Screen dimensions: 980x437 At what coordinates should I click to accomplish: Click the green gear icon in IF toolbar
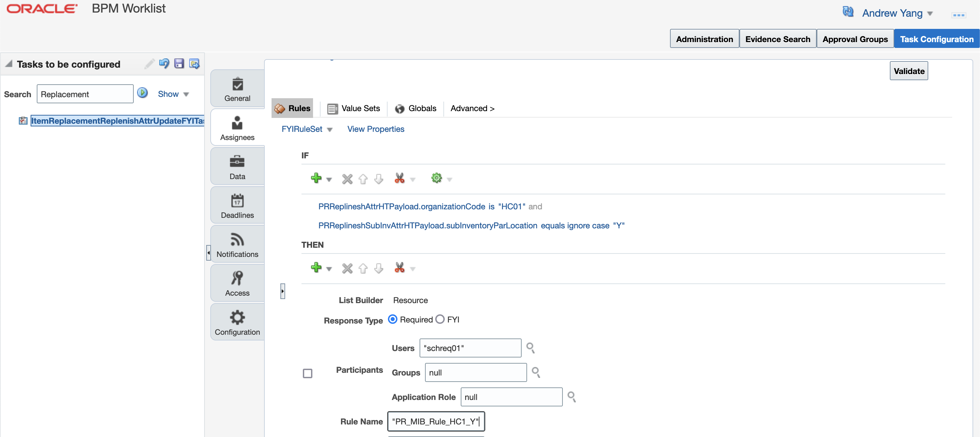coord(436,178)
